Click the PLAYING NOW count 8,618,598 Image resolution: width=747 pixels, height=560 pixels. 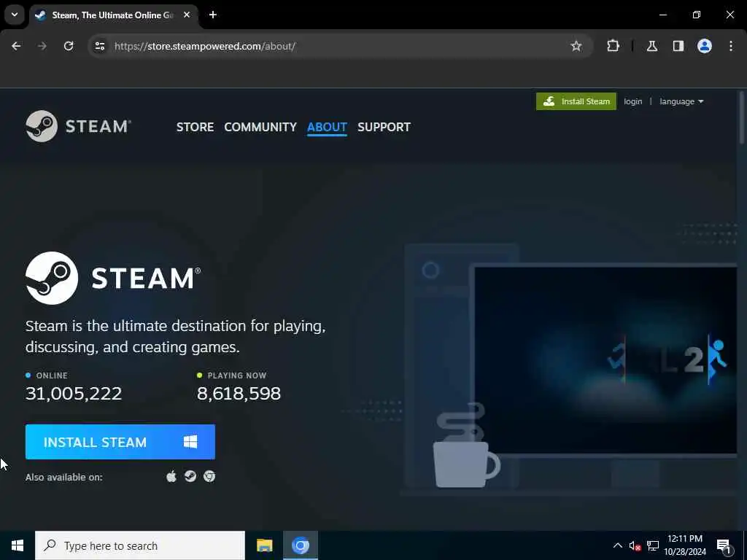pos(239,394)
